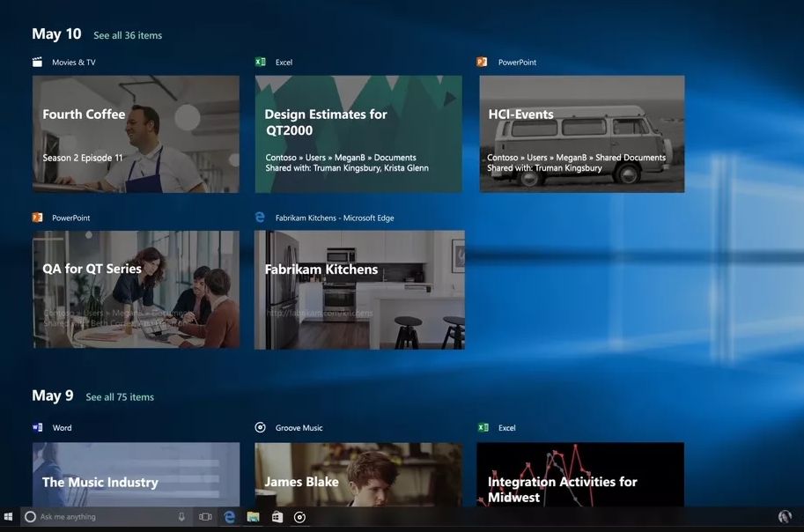Click the Excel icon above Design Estimates
Screen dimensions: 804x532
pyautogui.click(x=261, y=62)
